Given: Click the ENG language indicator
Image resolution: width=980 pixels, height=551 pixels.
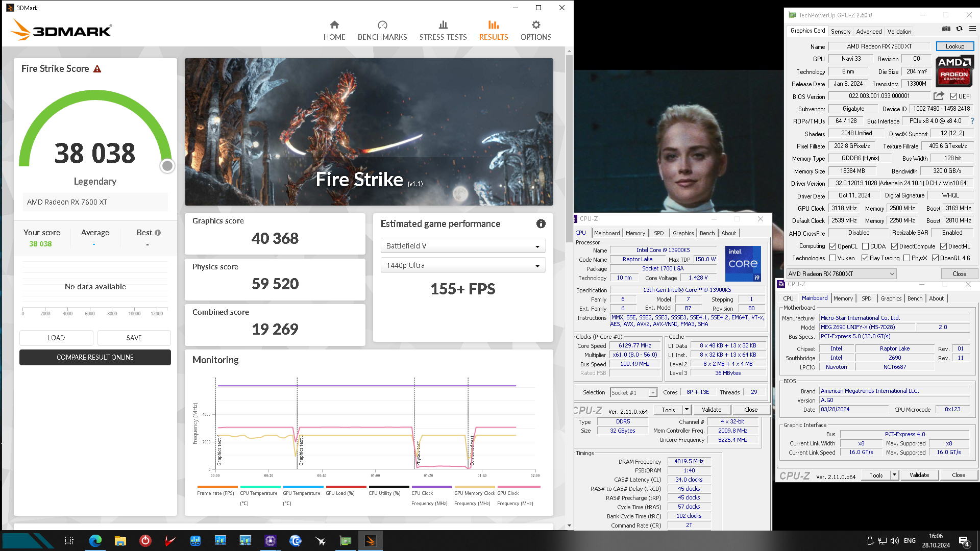Looking at the screenshot, I should click(x=910, y=541).
